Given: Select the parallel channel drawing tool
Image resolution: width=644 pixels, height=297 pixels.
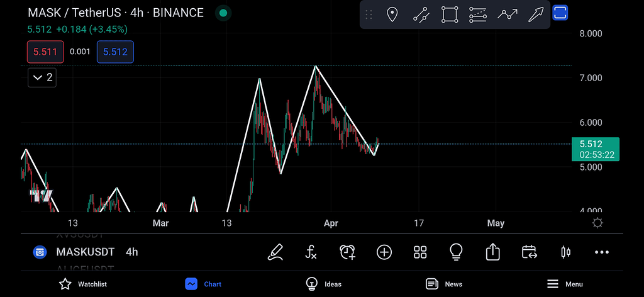Looking at the screenshot, I should click(x=421, y=14).
